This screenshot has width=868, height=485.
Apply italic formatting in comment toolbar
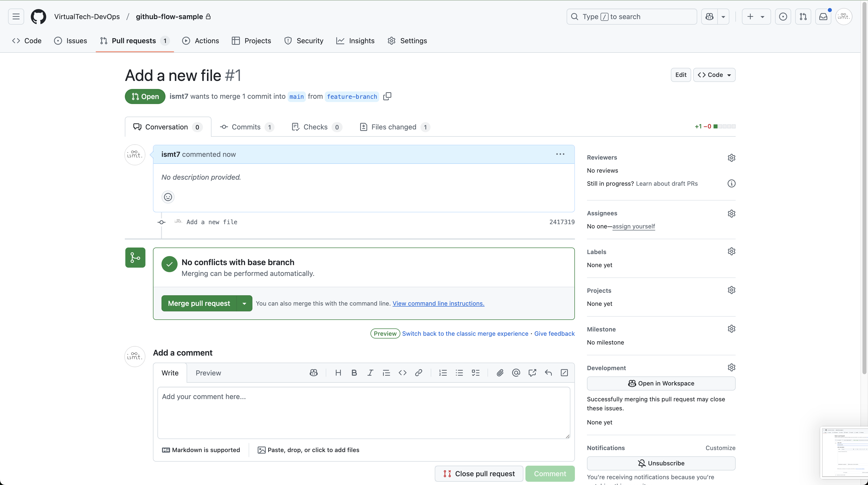click(370, 373)
